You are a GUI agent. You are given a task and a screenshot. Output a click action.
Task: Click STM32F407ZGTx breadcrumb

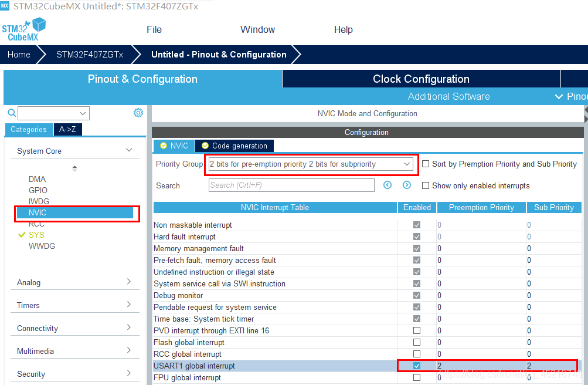coord(90,55)
